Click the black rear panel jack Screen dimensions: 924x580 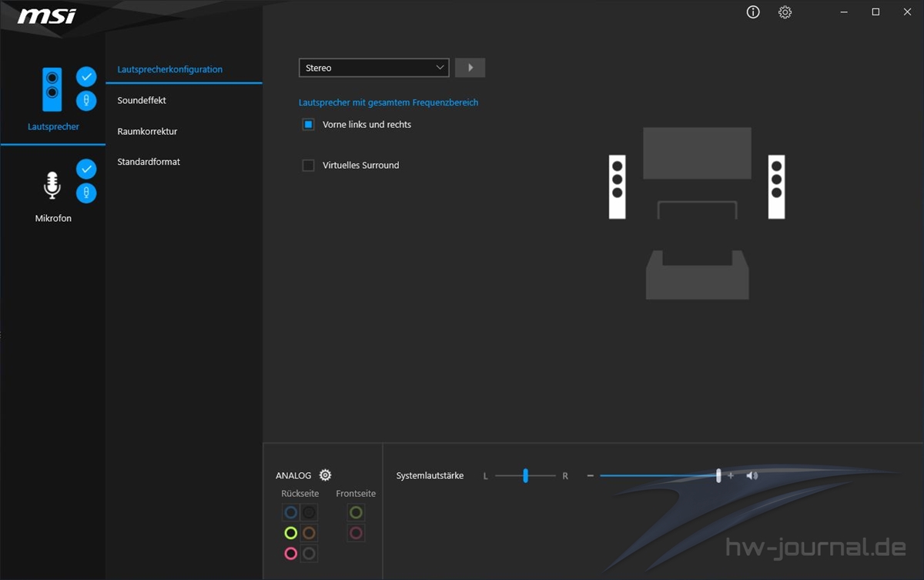tap(309, 512)
